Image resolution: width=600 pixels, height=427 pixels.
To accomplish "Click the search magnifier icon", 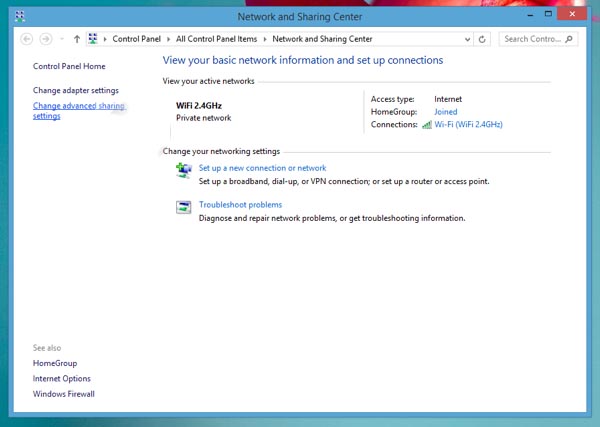I will (x=570, y=39).
